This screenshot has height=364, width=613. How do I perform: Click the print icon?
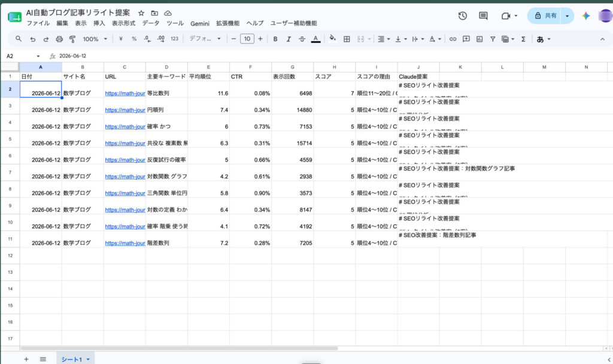[59, 39]
